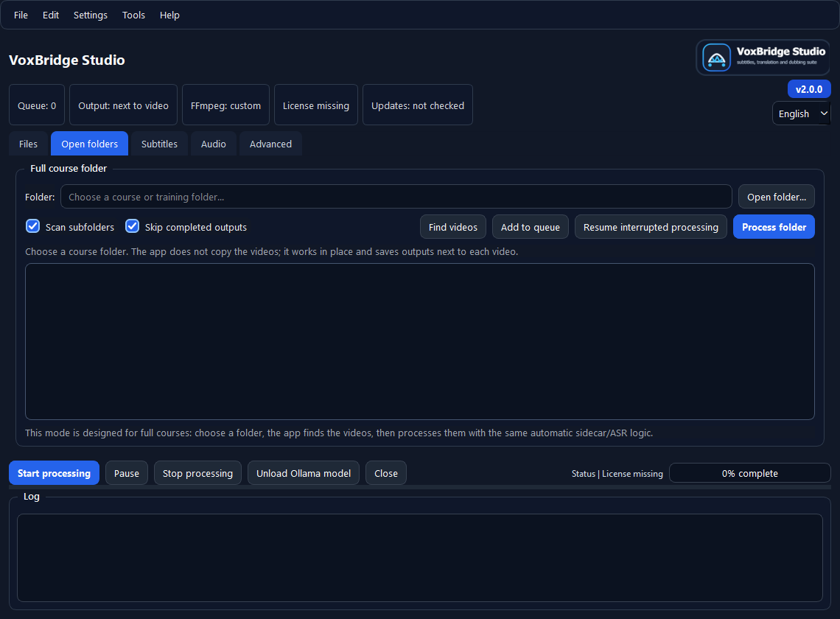Click the 0% complete progress bar

(x=749, y=472)
